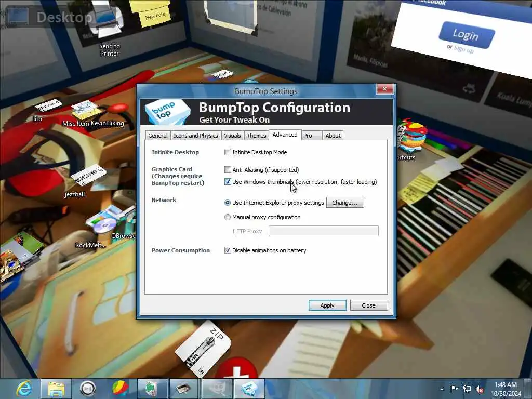Click the muted volume tray icon

(480, 390)
